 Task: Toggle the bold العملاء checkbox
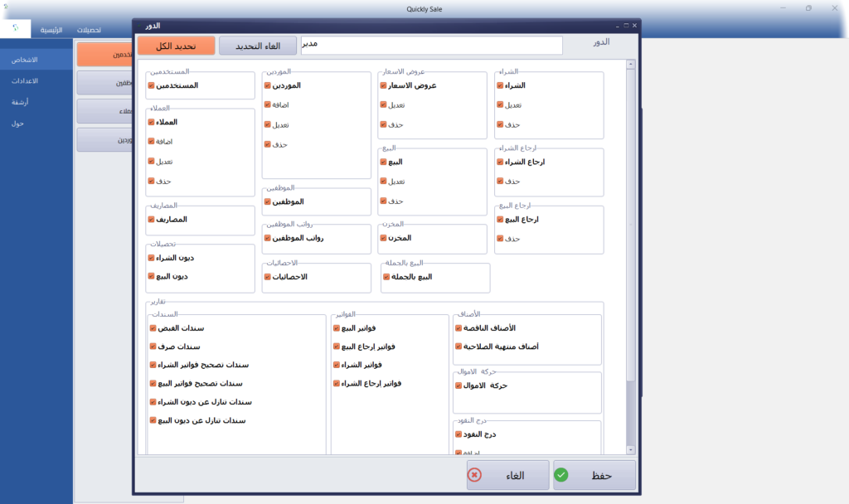tap(151, 123)
